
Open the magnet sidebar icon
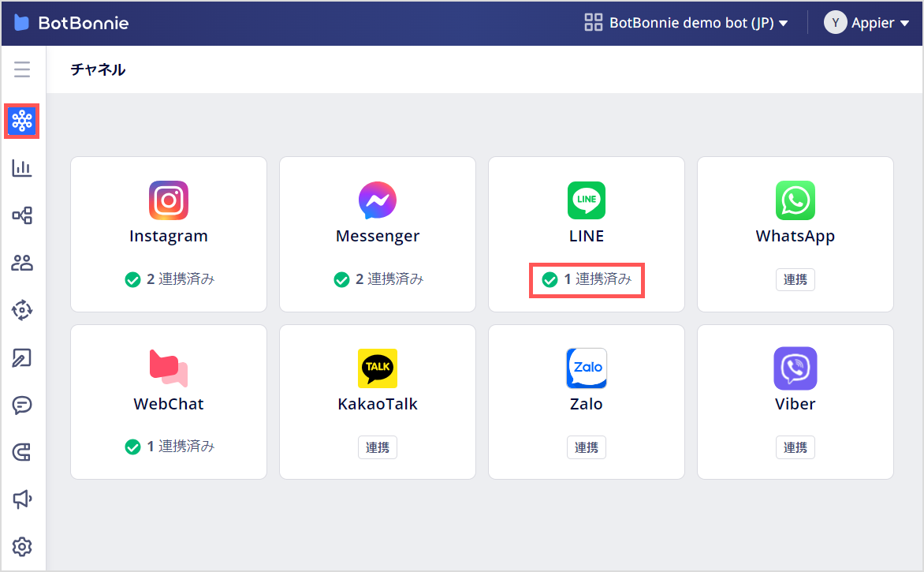tap(22, 452)
